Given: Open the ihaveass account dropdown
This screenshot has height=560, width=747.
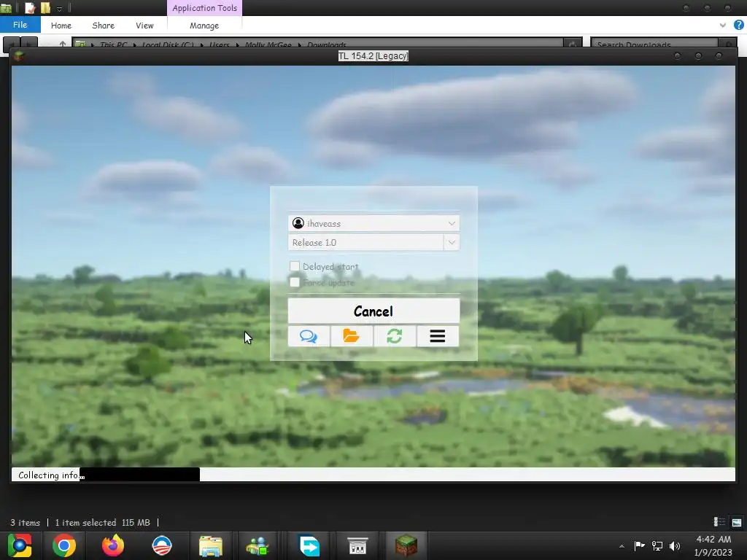Looking at the screenshot, I should pos(373,223).
